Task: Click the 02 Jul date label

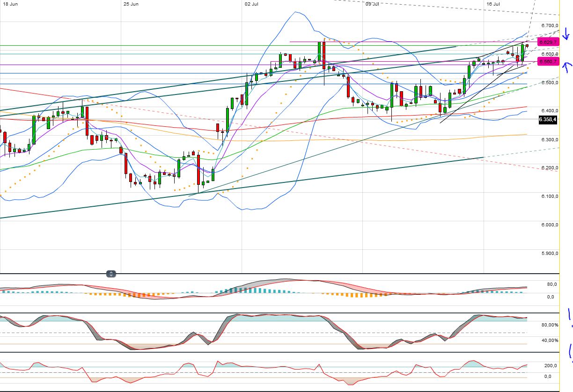Action: [251, 4]
